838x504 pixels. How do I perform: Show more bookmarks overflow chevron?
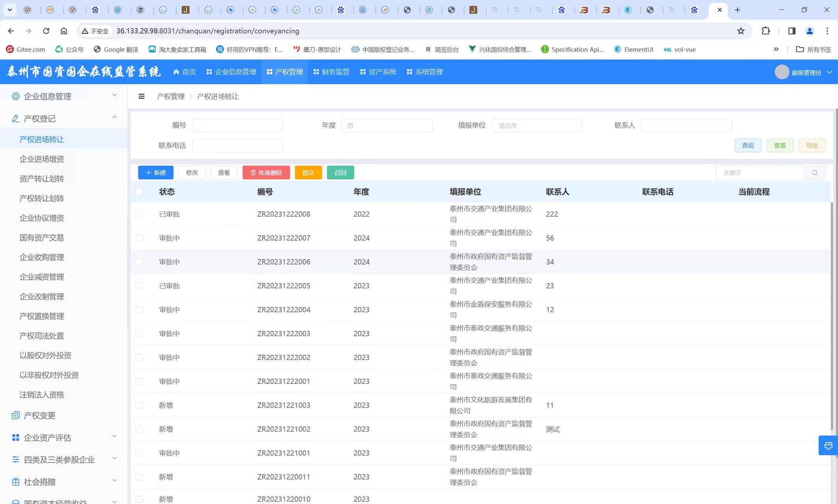pos(776,49)
